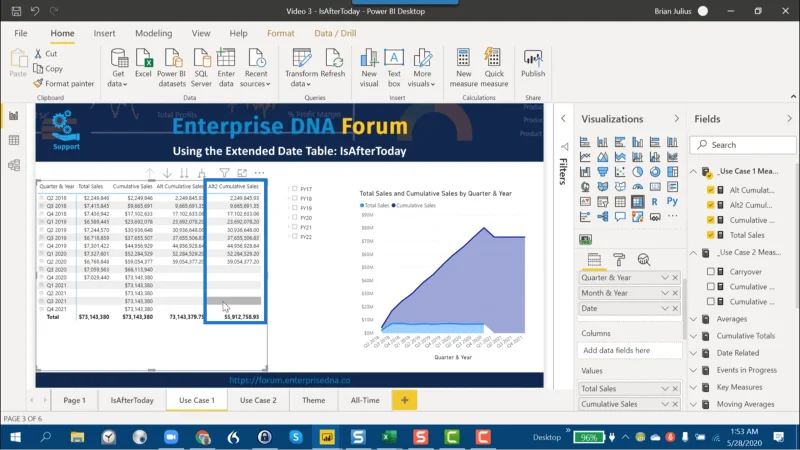Check the FY17 slicer option
This screenshot has width=800, height=450.
295,189
